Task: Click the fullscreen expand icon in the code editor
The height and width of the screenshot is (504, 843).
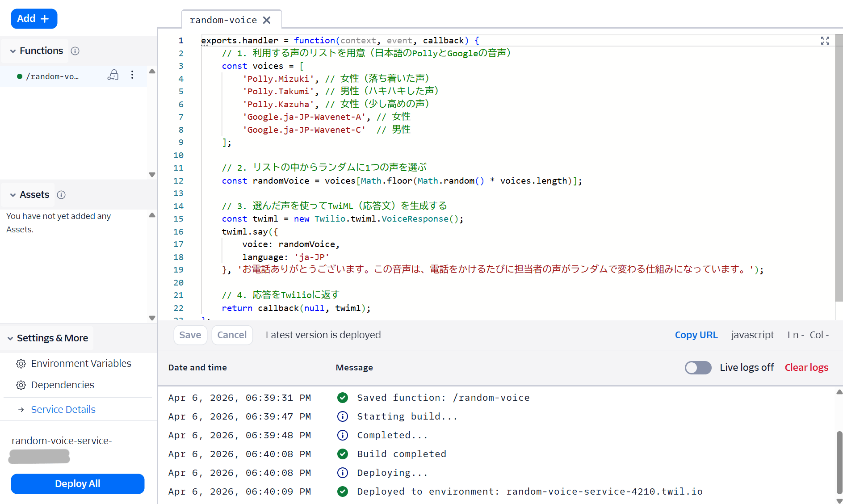Action: point(825,41)
